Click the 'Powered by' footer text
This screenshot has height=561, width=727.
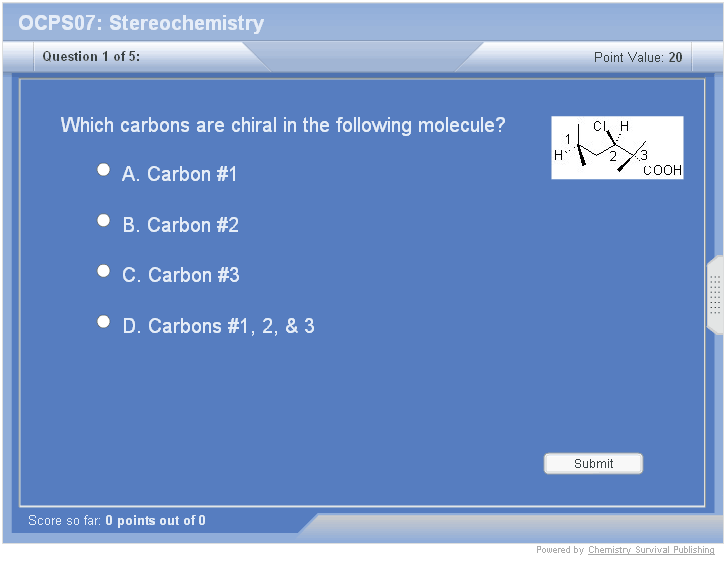click(x=560, y=550)
